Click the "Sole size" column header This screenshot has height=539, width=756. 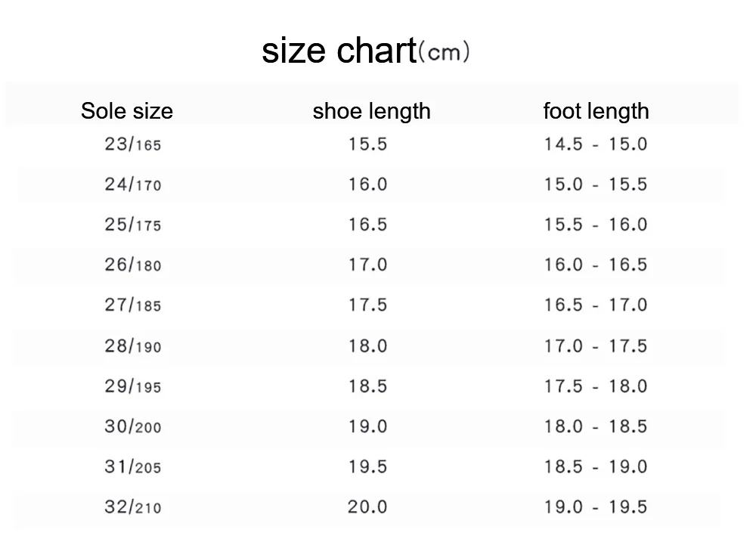[127, 111]
